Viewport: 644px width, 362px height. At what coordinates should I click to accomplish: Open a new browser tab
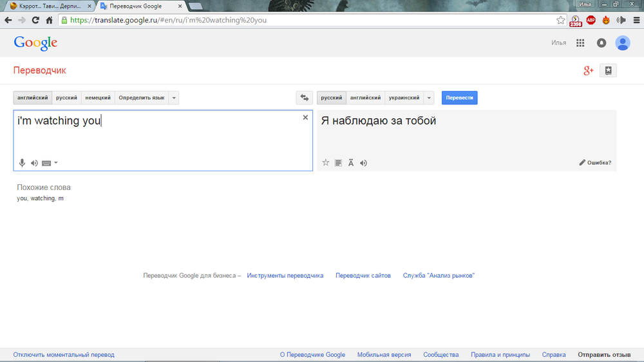[196, 6]
